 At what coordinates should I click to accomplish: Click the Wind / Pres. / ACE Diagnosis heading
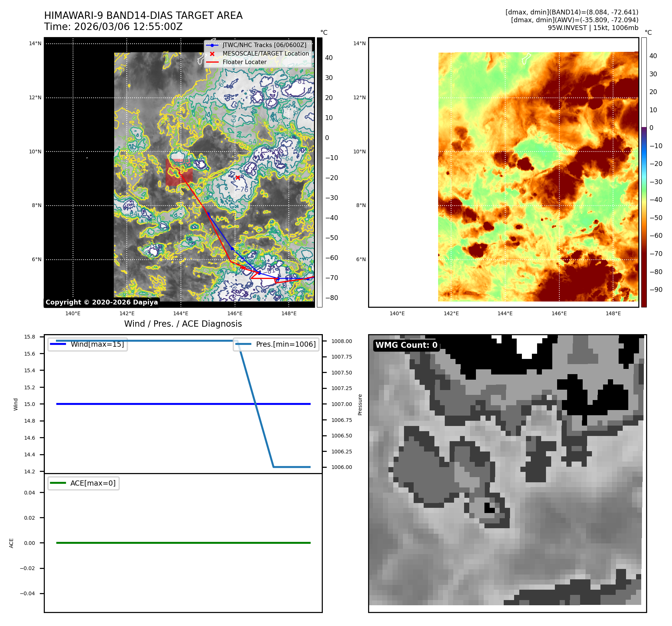click(183, 324)
